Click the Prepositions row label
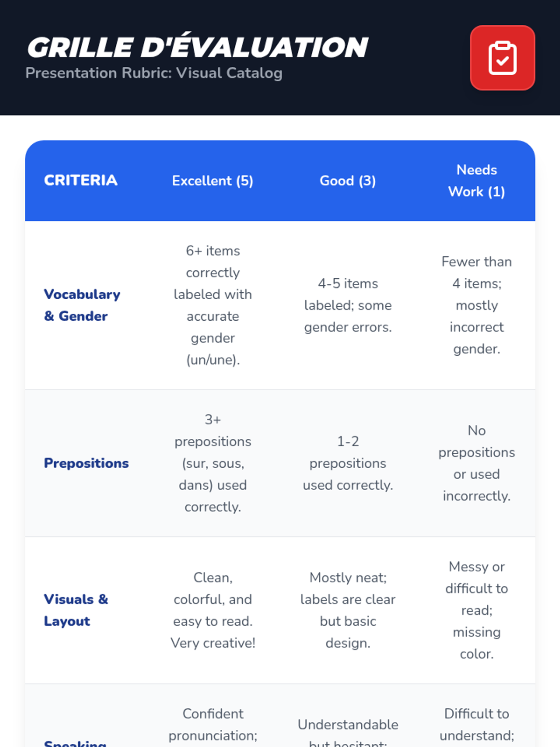560x747 pixels. click(x=86, y=463)
